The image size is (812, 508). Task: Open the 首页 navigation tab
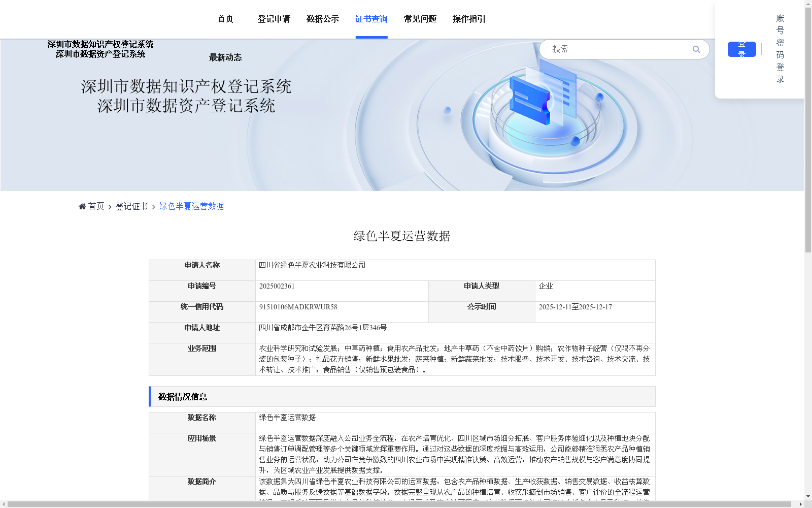coord(225,19)
